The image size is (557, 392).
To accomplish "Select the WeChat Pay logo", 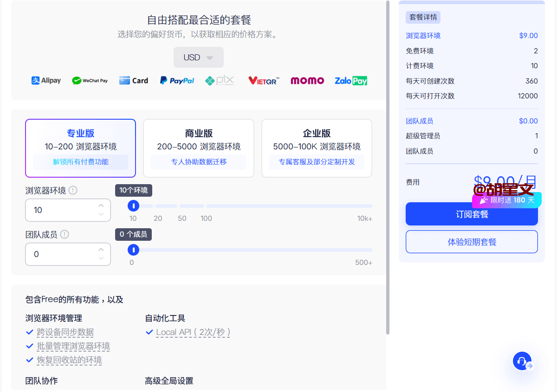I will pyautogui.click(x=90, y=81).
